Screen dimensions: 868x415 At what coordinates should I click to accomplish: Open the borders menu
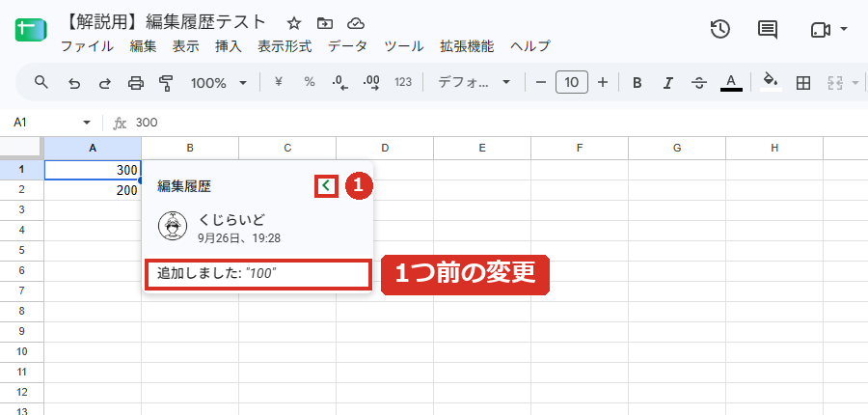coord(802,83)
